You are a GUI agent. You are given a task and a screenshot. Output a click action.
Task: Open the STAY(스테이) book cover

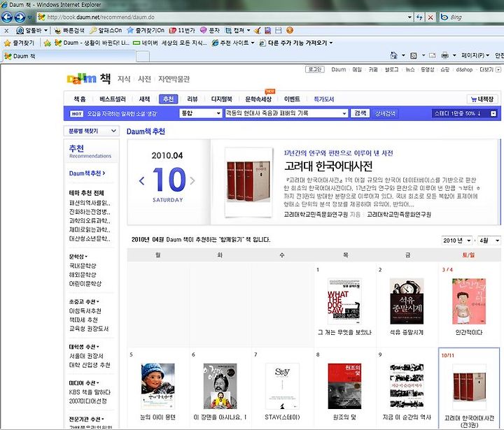click(x=282, y=386)
